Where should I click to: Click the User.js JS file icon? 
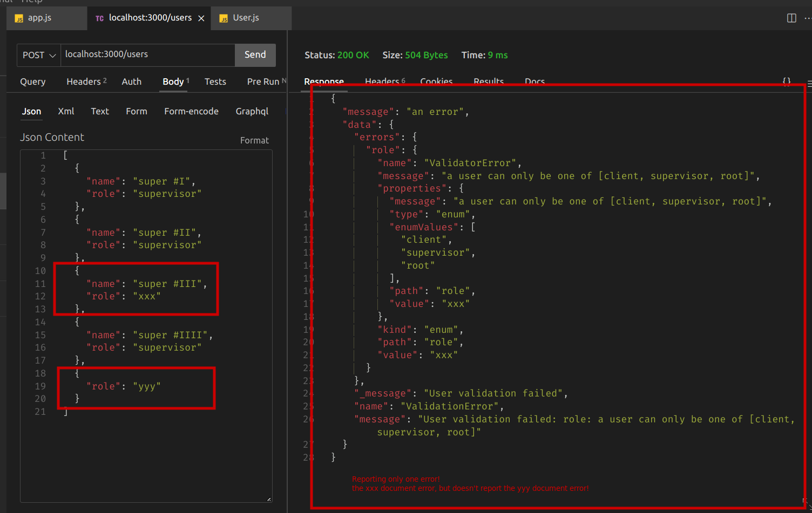pyautogui.click(x=224, y=18)
